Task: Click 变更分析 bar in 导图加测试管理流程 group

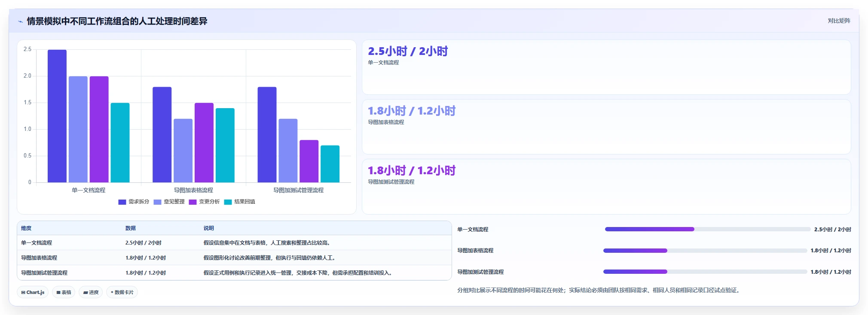Action: click(x=309, y=161)
